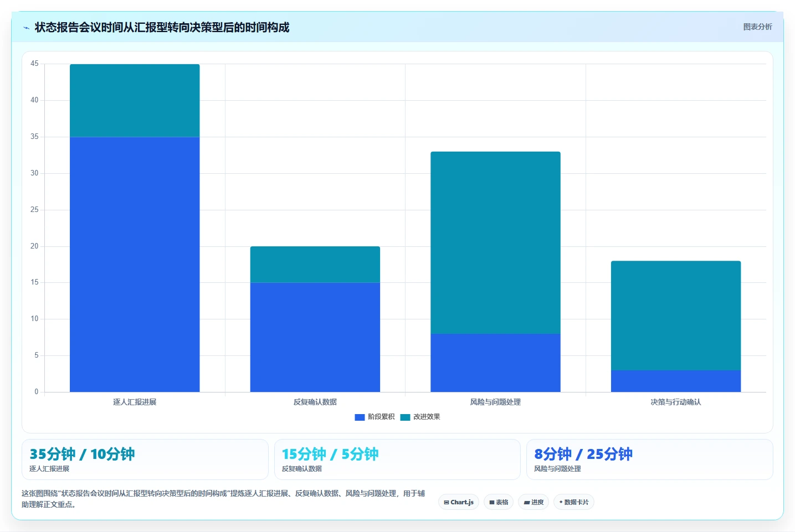Viewport: 795px width, 532px height.
Task: Click the chart title 状态报告会议时间 heading
Action: tap(162, 27)
